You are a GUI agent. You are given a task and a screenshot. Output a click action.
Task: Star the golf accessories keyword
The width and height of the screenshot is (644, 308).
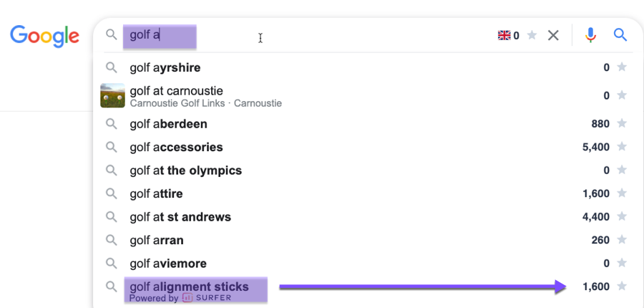622,147
